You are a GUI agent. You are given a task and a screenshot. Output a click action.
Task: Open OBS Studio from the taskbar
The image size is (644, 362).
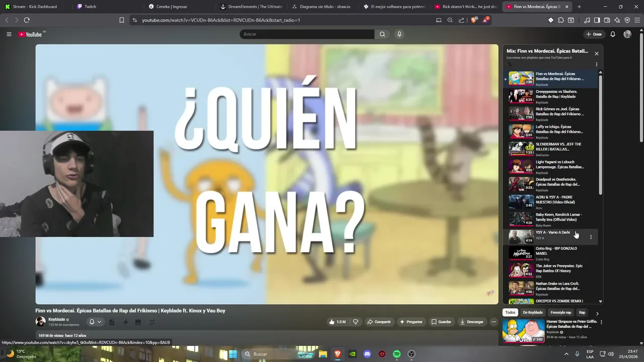coord(412,354)
